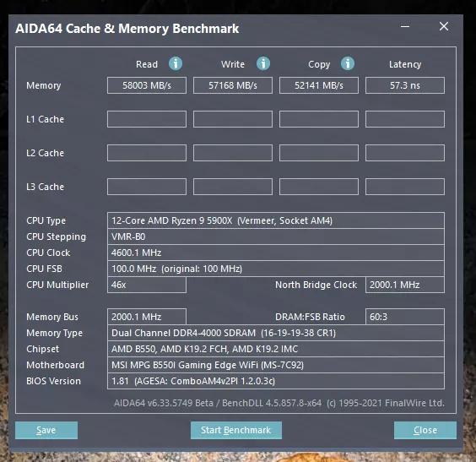This screenshot has height=462, width=476.
Task: Click the DRAM:FSB Ratio value 60:3
Action: coord(405,317)
